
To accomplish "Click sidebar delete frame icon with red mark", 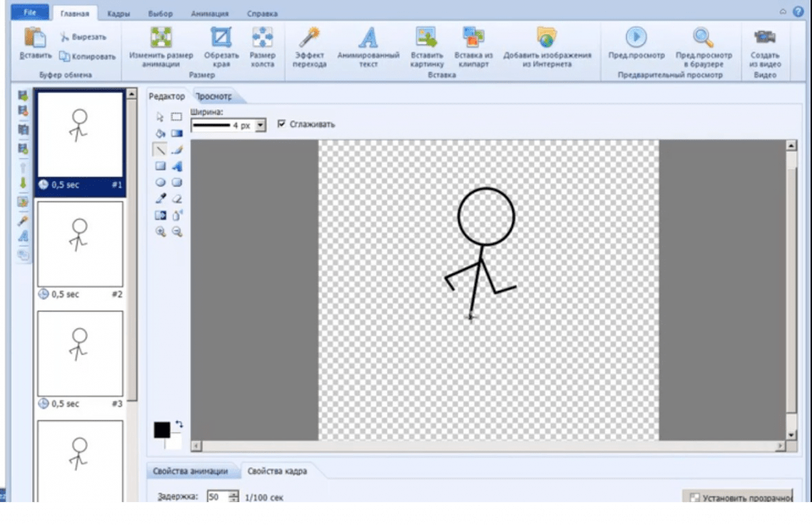I will [23, 111].
